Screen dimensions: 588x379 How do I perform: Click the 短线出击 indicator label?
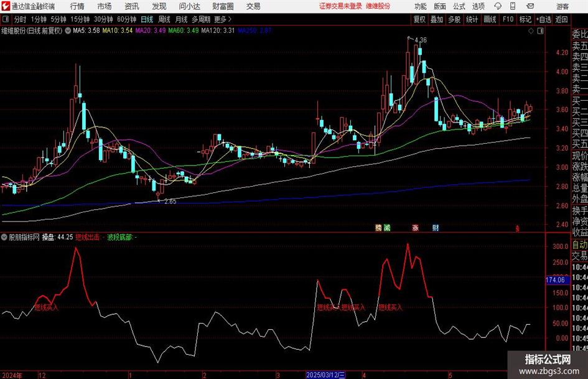88,237
